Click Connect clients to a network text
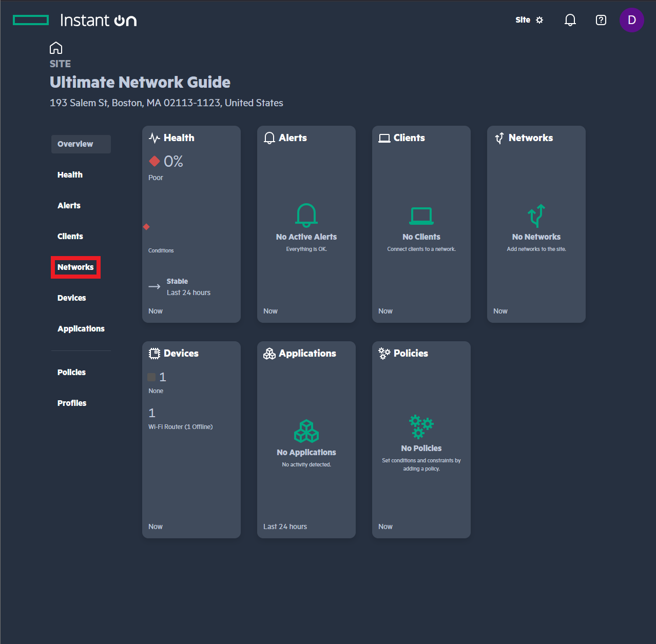The height and width of the screenshot is (644, 656). tap(421, 249)
